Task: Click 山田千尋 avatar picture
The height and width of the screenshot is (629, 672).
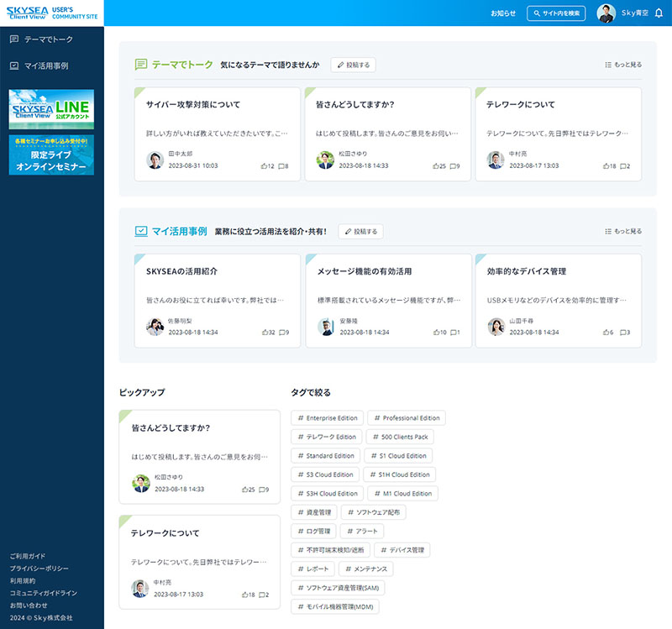Action: [496, 327]
